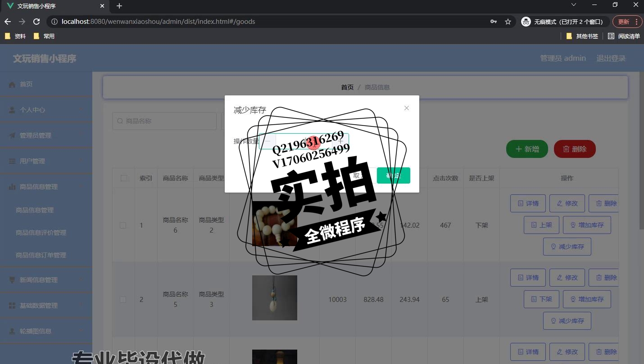The image size is (644, 364).
Task: Click 减少库存 for 商品名称5 row
Action: (x=567, y=321)
